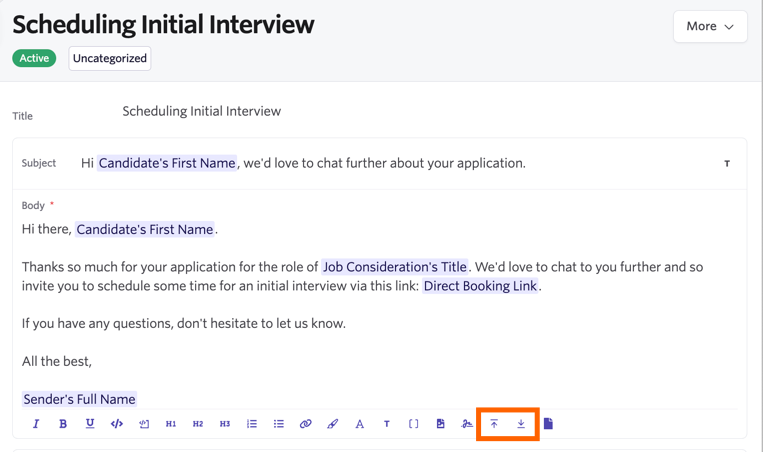Apply Heading 2 style
The image size is (763, 452).
[198, 424]
